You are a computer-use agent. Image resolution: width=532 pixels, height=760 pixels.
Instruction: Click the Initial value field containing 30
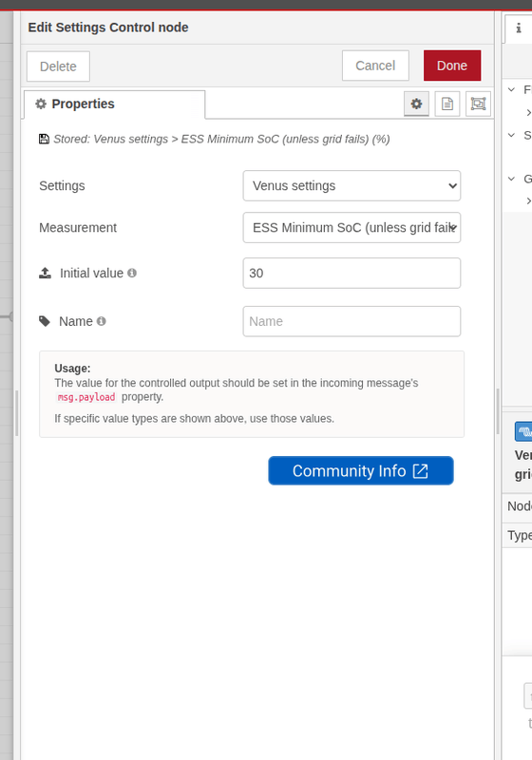pyautogui.click(x=351, y=273)
